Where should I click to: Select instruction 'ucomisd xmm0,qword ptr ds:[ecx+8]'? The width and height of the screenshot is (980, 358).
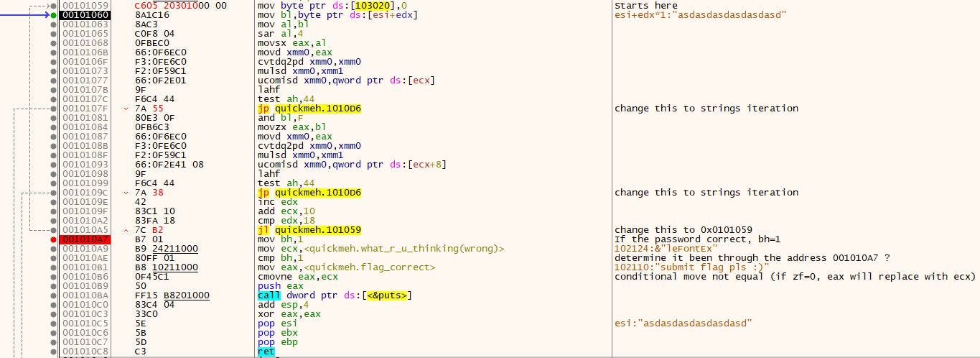tap(352, 165)
